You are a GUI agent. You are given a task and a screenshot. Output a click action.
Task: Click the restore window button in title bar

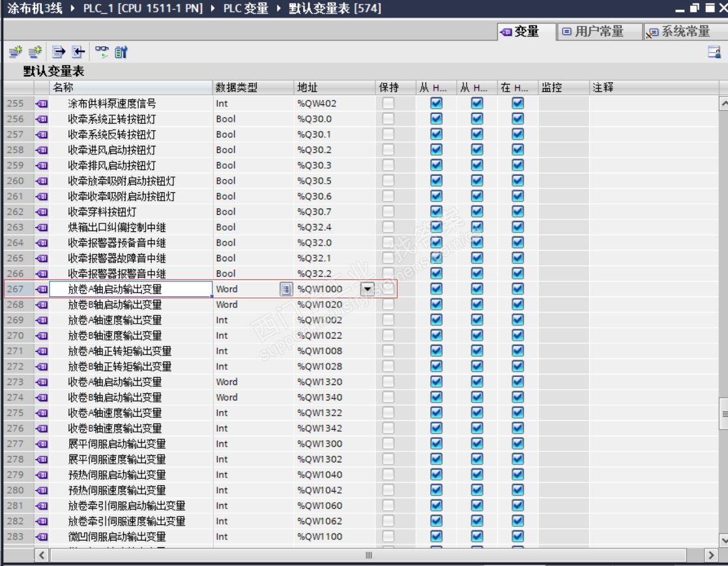tap(695, 8)
